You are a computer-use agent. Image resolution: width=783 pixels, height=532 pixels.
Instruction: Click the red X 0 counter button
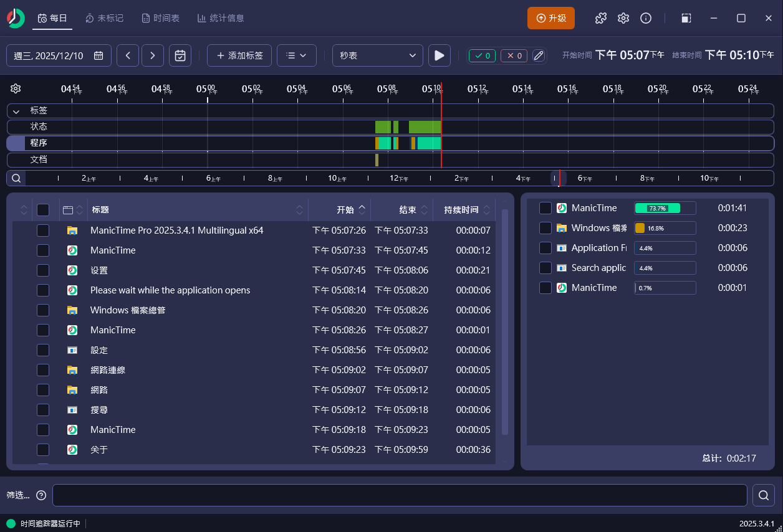pyautogui.click(x=514, y=55)
